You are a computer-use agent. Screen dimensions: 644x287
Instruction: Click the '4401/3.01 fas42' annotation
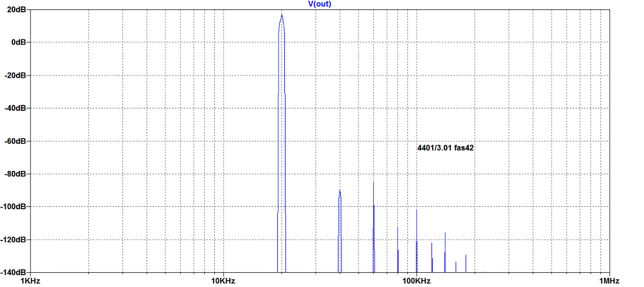coord(446,149)
